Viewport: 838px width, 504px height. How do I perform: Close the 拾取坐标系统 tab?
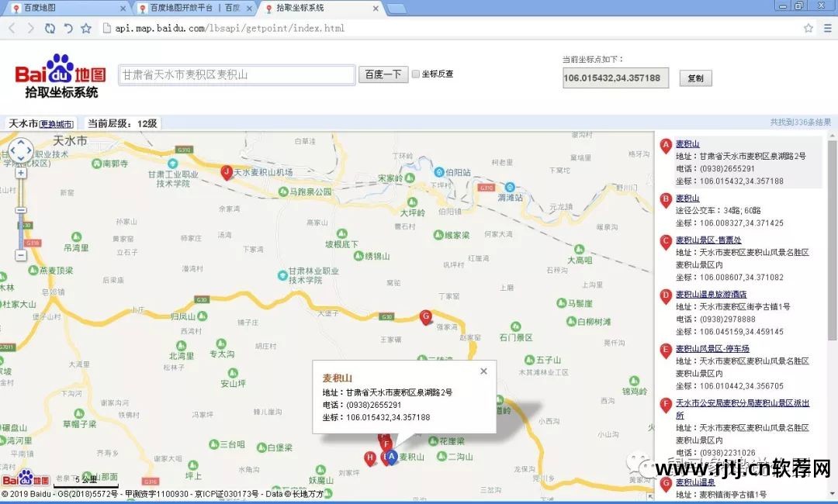(x=376, y=9)
